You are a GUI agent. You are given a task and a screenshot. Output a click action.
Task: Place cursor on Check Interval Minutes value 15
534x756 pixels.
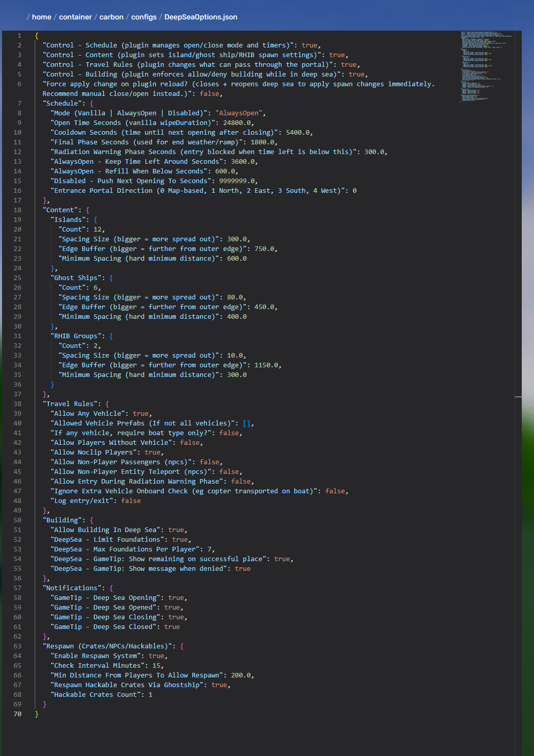coord(156,666)
